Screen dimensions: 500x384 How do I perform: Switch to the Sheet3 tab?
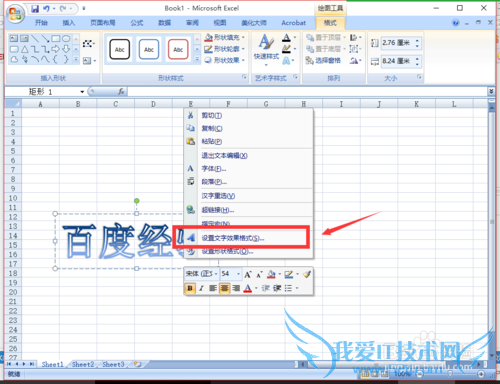[113, 364]
